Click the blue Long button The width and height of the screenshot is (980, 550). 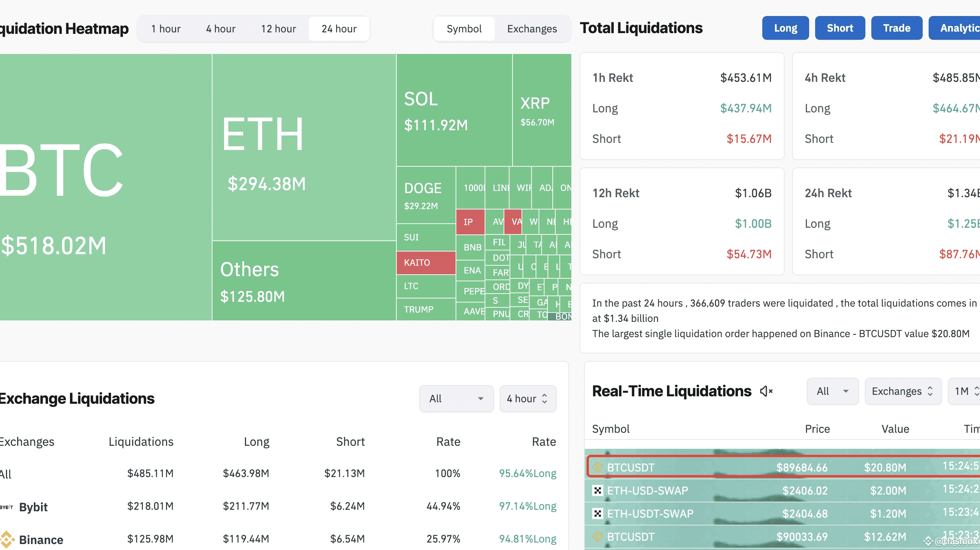click(x=785, y=28)
